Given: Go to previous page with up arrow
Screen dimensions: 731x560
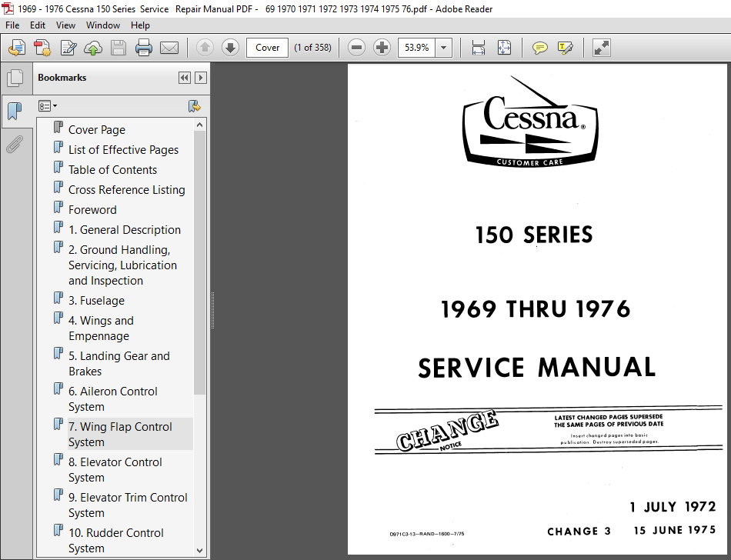Looking at the screenshot, I should pyautogui.click(x=205, y=48).
